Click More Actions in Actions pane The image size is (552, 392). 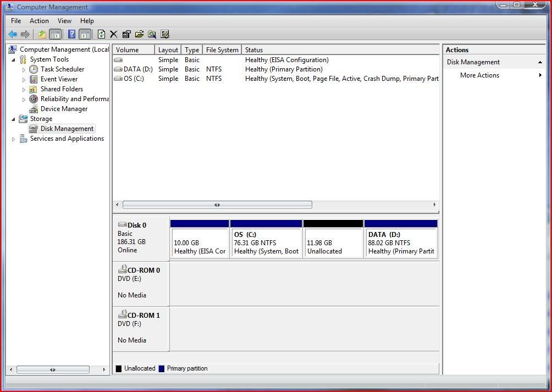pyautogui.click(x=479, y=75)
